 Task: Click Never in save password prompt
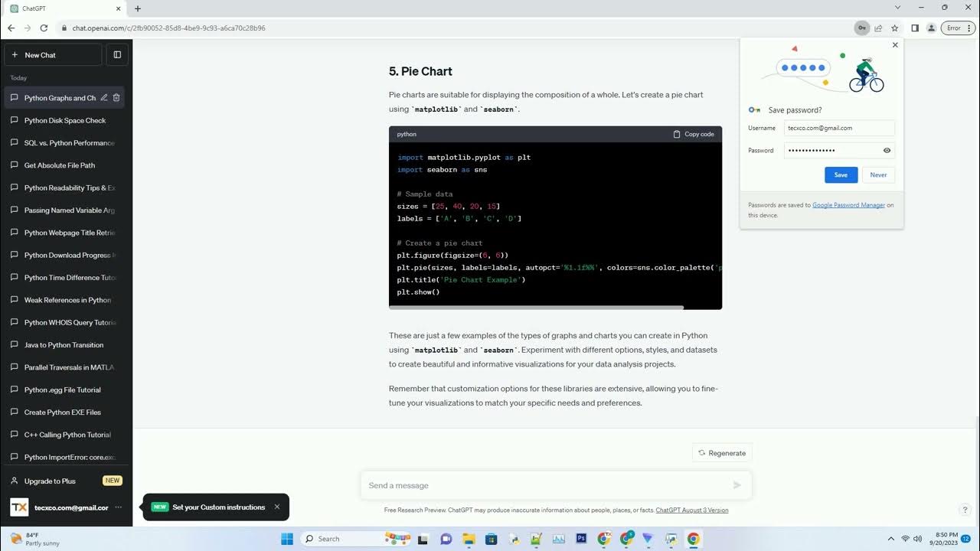pyautogui.click(x=878, y=175)
